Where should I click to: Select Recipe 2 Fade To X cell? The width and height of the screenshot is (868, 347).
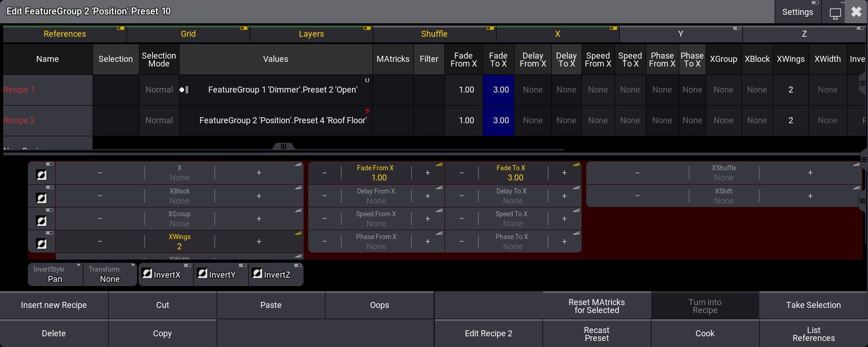coord(498,120)
